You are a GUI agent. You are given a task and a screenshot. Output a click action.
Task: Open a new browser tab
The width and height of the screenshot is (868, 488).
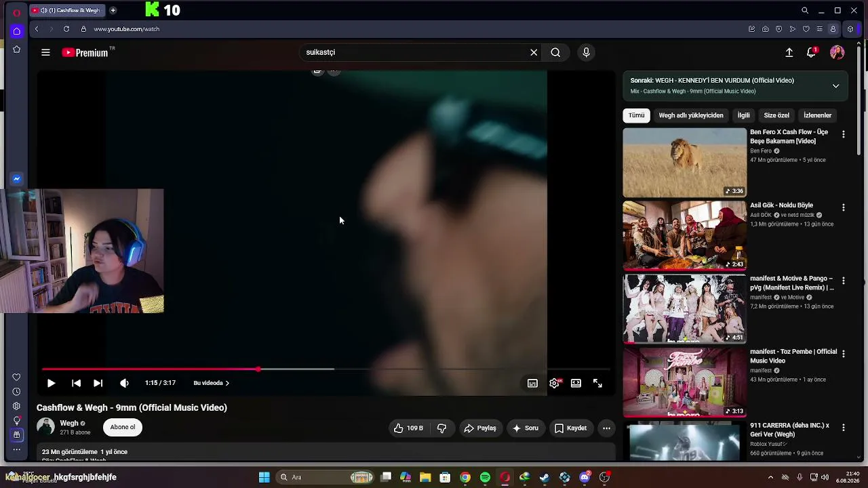(x=113, y=10)
